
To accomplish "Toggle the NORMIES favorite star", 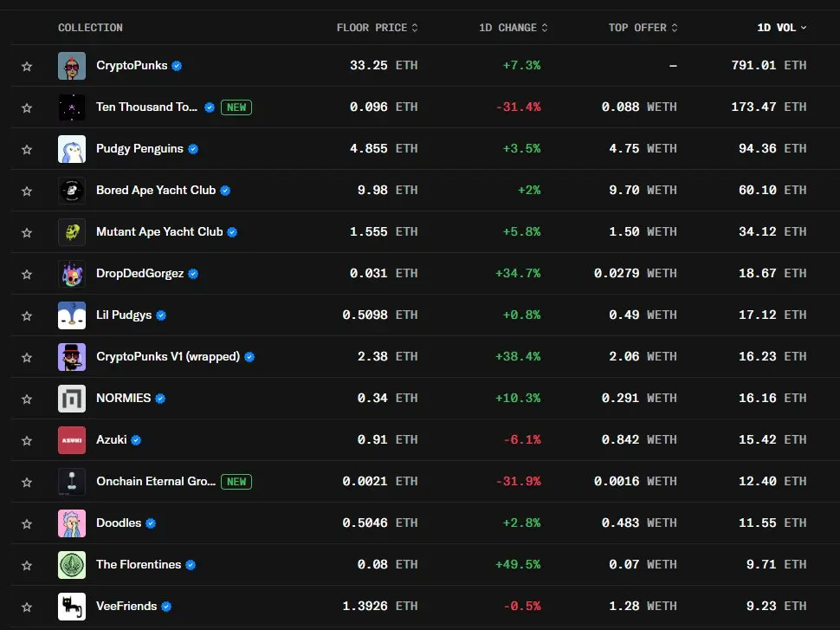I will coord(27,399).
